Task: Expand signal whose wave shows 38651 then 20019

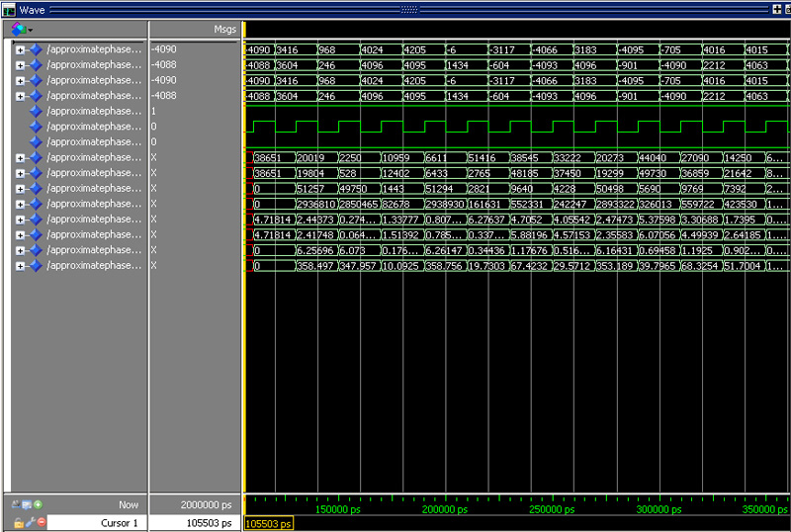Action: click(x=20, y=157)
